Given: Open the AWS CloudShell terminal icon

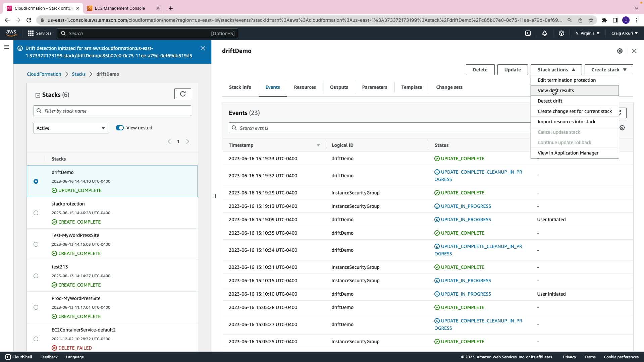Looking at the screenshot, I should click(x=528, y=33).
